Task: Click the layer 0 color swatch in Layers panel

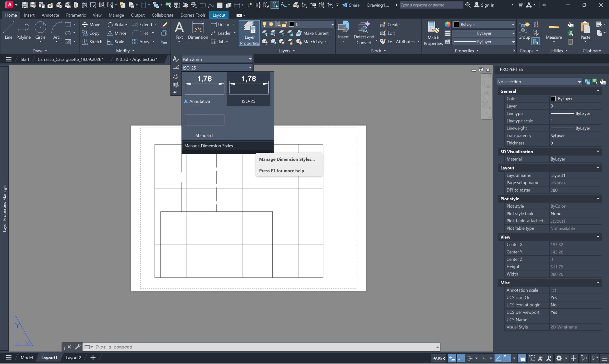Action: tap(292, 24)
